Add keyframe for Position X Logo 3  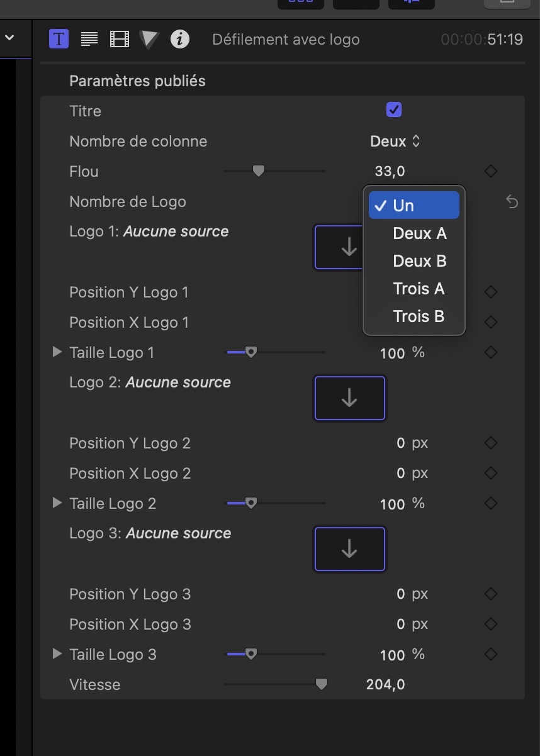[x=491, y=624]
